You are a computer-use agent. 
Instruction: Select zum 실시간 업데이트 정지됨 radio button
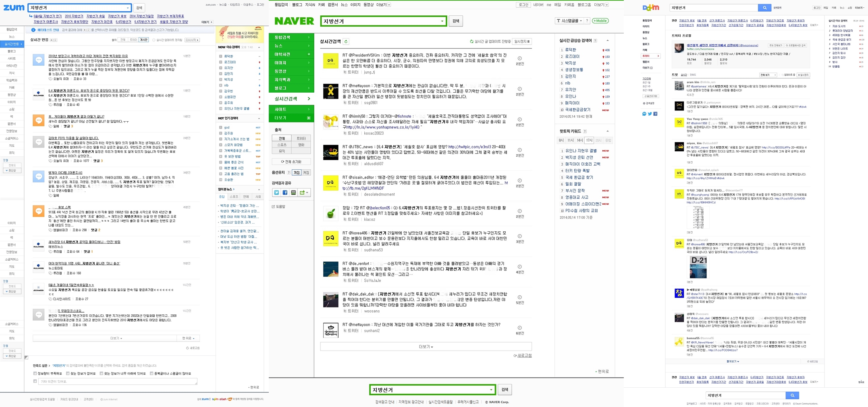(154, 40)
